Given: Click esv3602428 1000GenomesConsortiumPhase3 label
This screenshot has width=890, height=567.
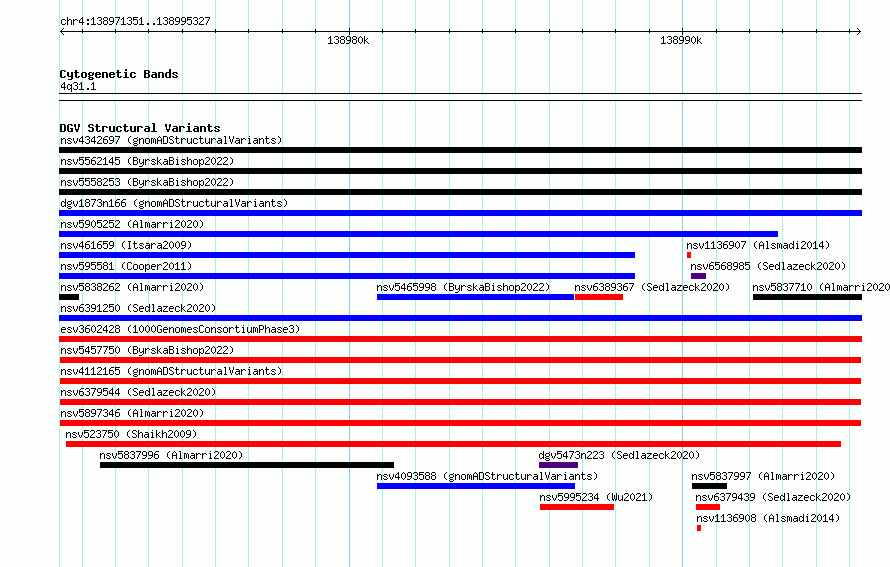Looking at the screenshot, I should [180, 329].
